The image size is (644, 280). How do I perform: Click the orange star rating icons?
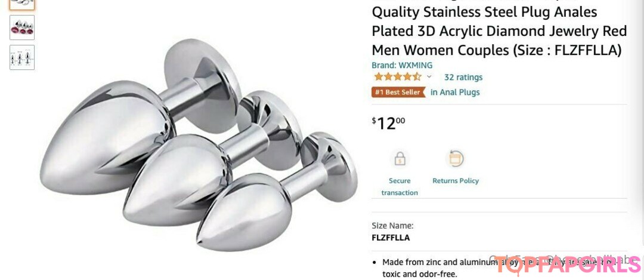click(x=398, y=77)
